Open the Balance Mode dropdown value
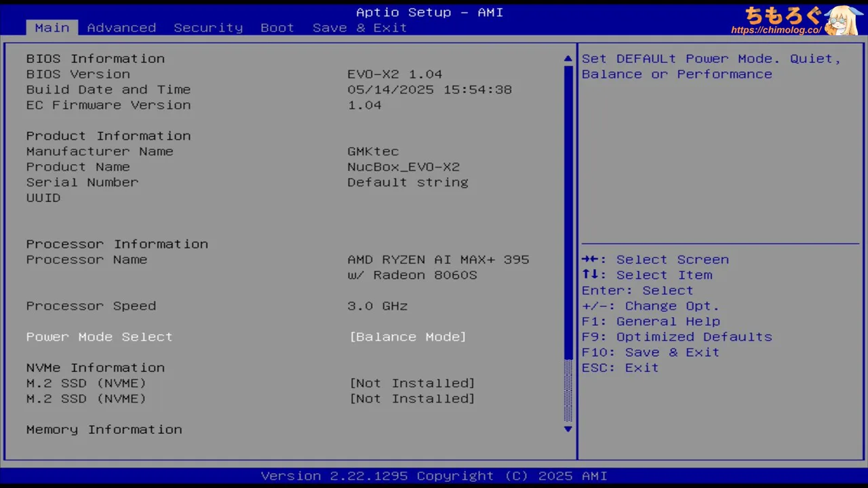Image resolution: width=868 pixels, height=488 pixels. [x=408, y=337]
